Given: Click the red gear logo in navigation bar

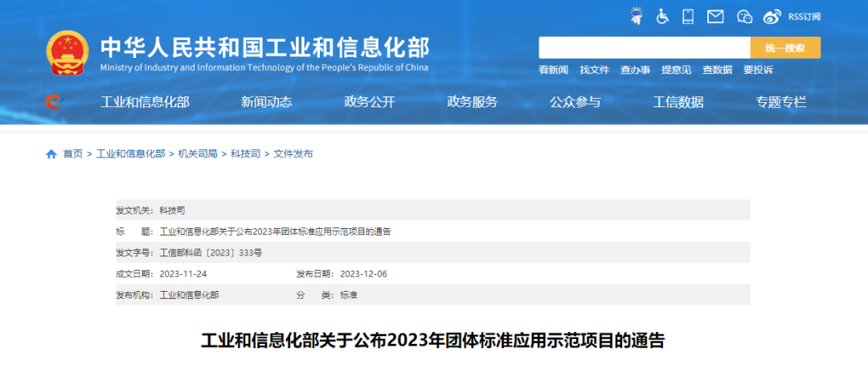Looking at the screenshot, I should [x=54, y=102].
